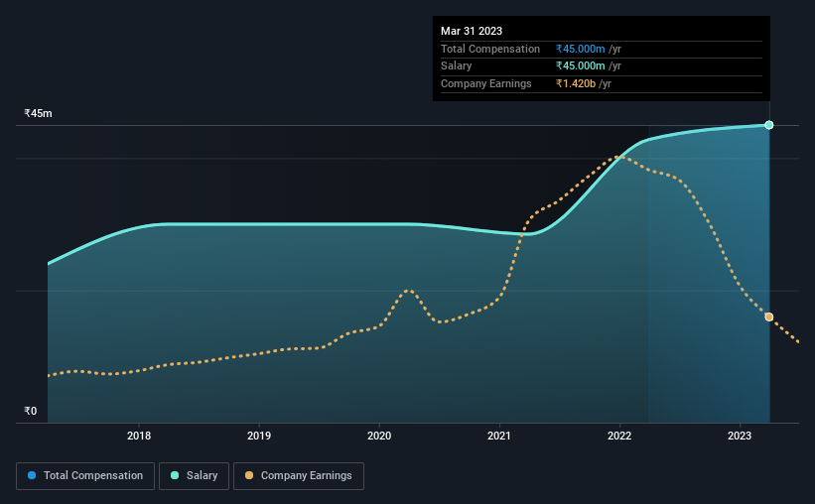815x504 pixels.
Task: Click the teal Salary legend dot
Action: pyautogui.click(x=175, y=475)
